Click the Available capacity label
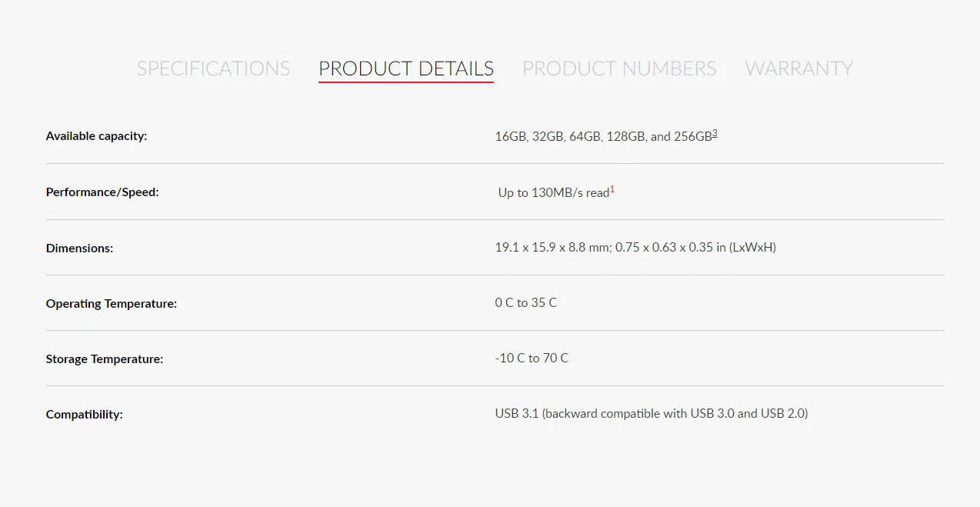980x507 pixels. 96,136
